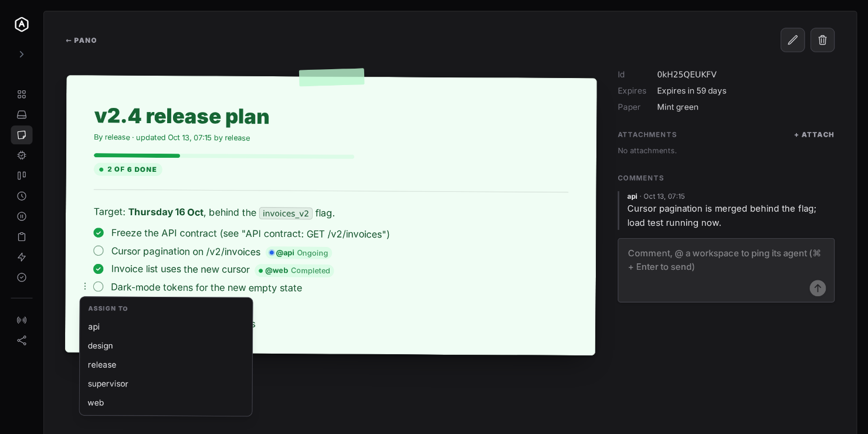Check the Dark-mode tokens task checkbox
Image resolution: width=868 pixels, height=434 pixels.
click(99, 287)
